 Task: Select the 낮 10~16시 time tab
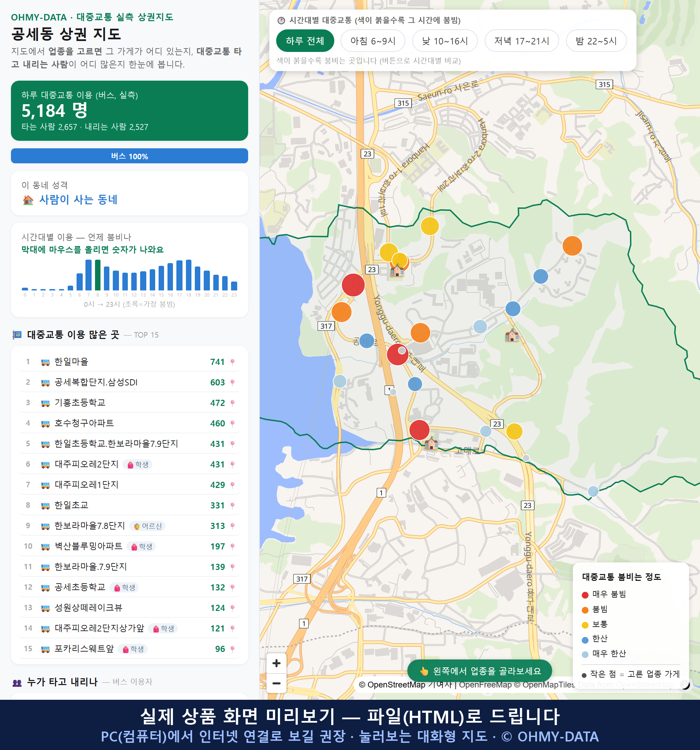coord(445,41)
